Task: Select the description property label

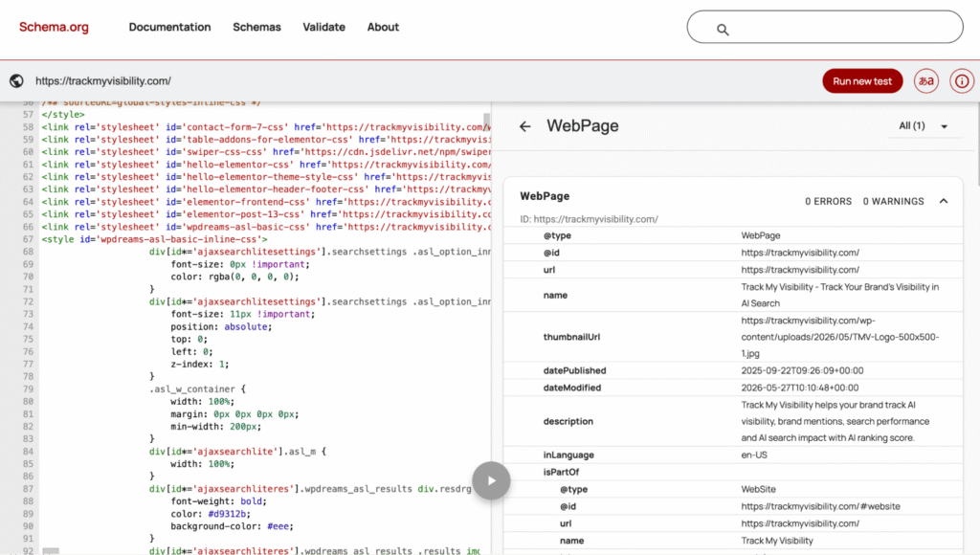Action: pyautogui.click(x=568, y=421)
